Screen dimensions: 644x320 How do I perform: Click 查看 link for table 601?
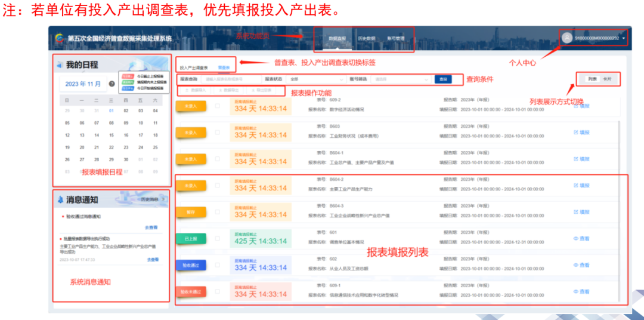581,239
